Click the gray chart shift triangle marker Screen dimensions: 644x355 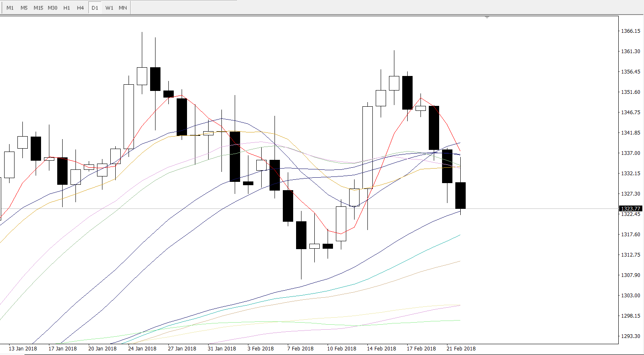487,17
